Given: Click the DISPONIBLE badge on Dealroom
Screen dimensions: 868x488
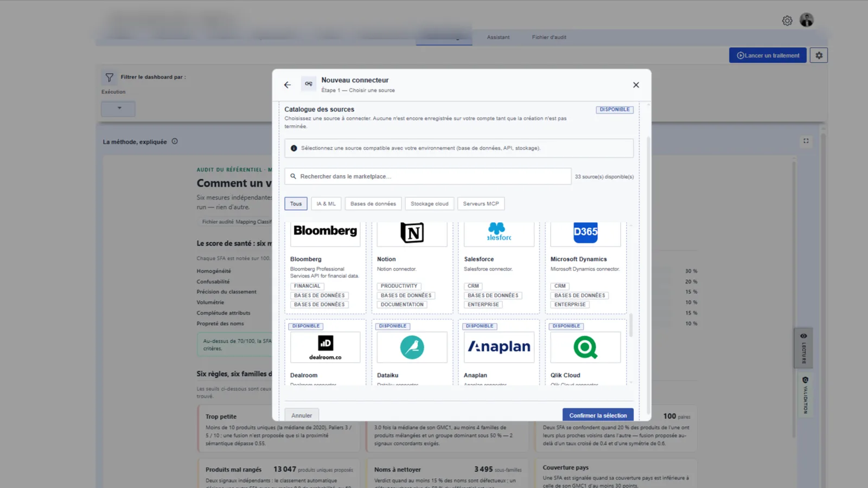Looking at the screenshot, I should click(306, 326).
